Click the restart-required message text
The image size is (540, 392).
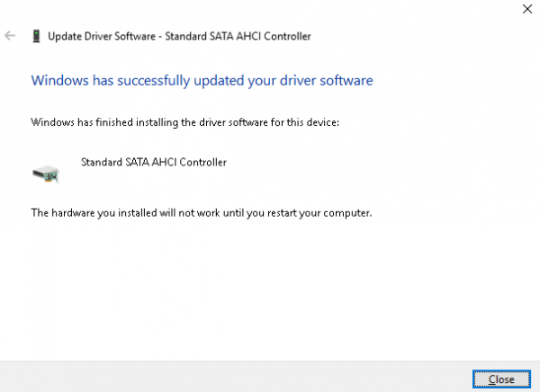(202, 213)
